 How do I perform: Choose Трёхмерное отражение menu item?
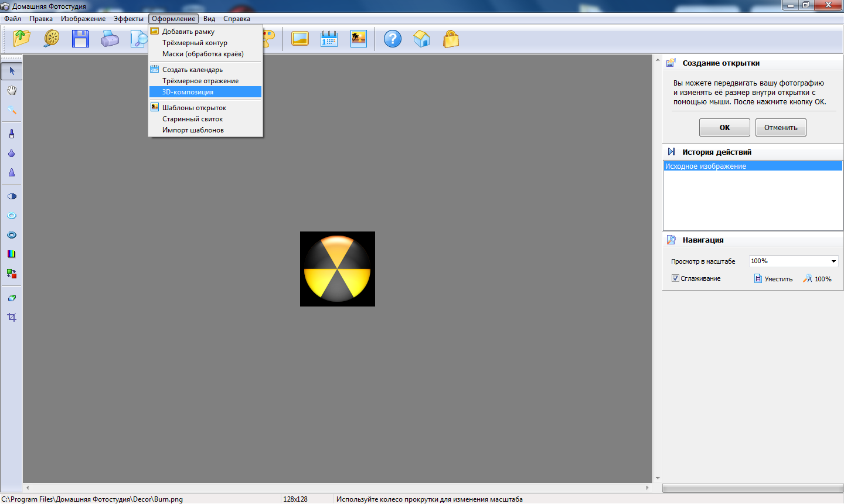(x=205, y=81)
